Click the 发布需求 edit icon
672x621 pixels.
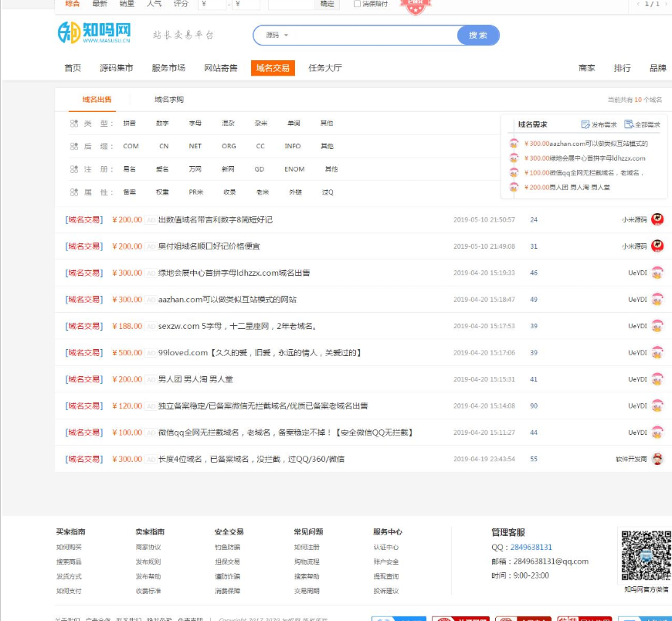point(585,124)
